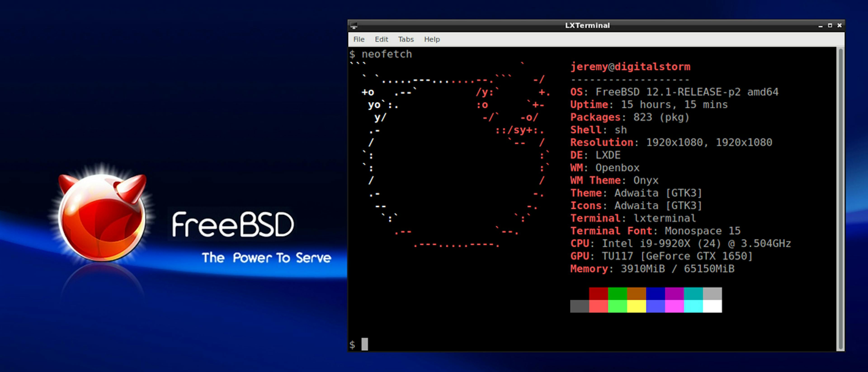This screenshot has width=868, height=372.
Task: Click the dark gray color block
Action: pyautogui.click(x=580, y=306)
